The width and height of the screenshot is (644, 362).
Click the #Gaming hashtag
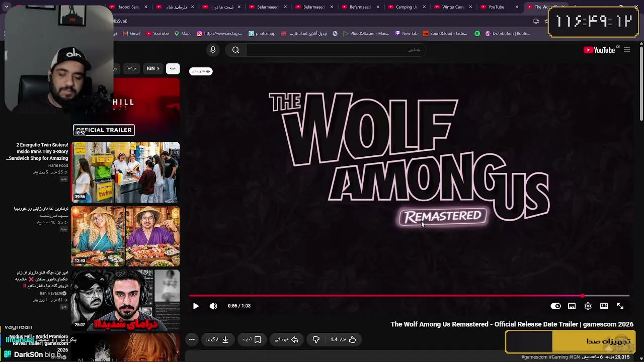(x=558, y=357)
